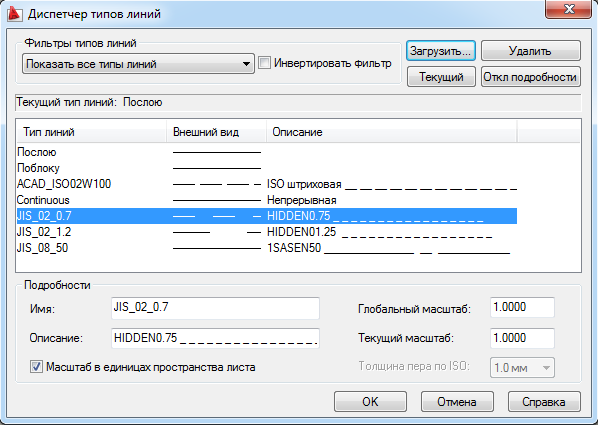
Task: Click the Описание column header
Action: [x=391, y=132]
